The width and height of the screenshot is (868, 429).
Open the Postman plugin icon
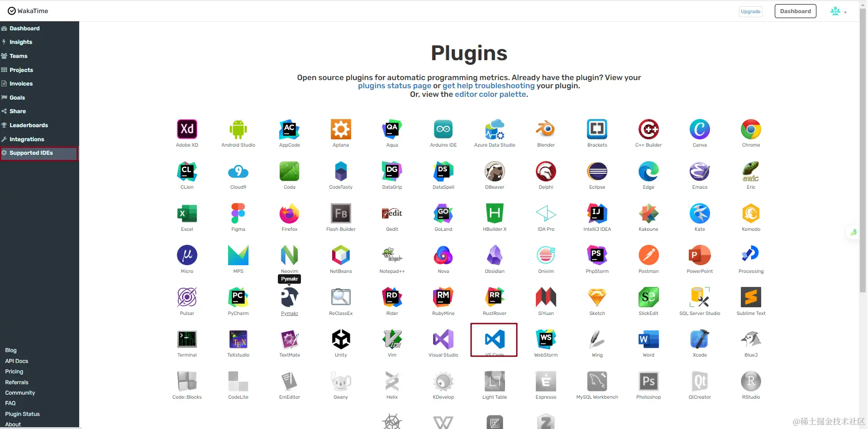coord(649,256)
